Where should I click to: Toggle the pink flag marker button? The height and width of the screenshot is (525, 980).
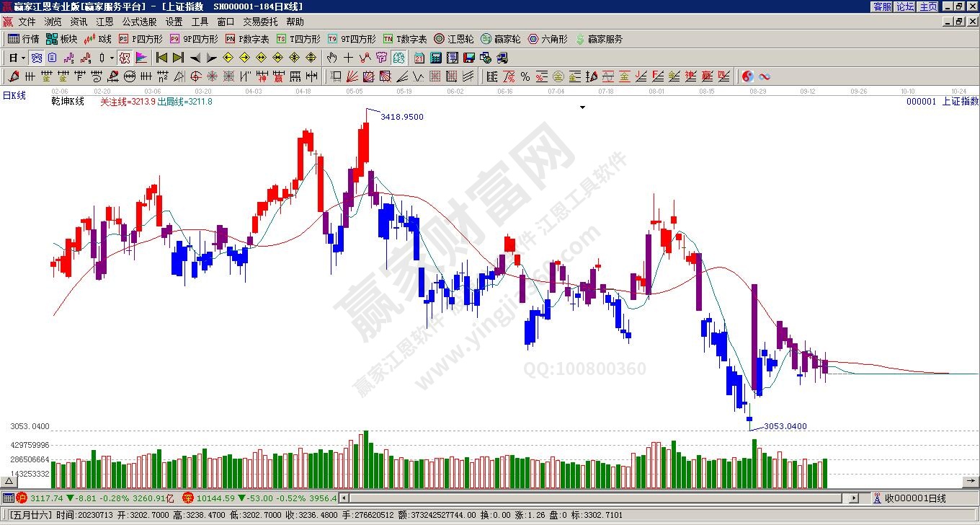point(141,58)
